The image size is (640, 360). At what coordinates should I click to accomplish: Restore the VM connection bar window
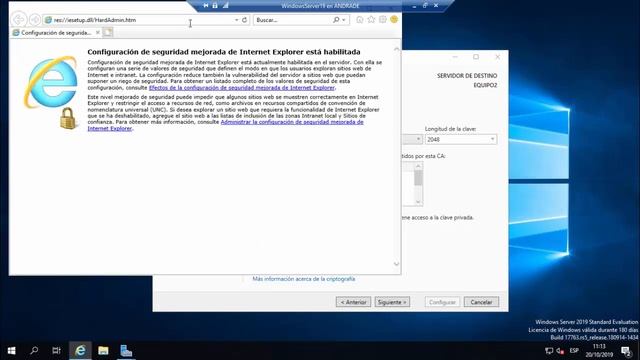tap(425, 5)
